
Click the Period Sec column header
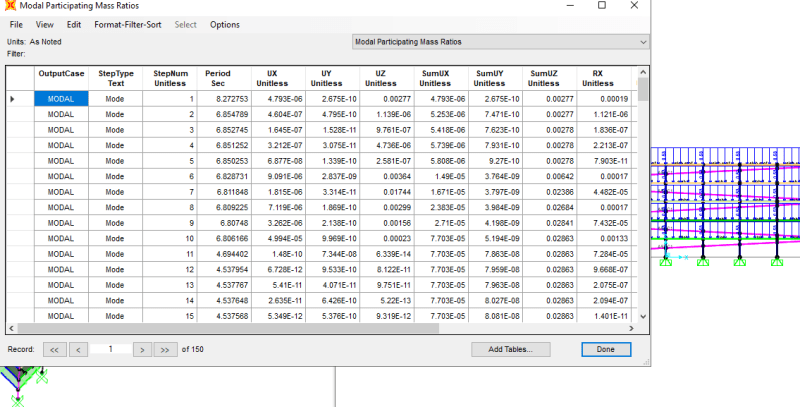click(224, 79)
